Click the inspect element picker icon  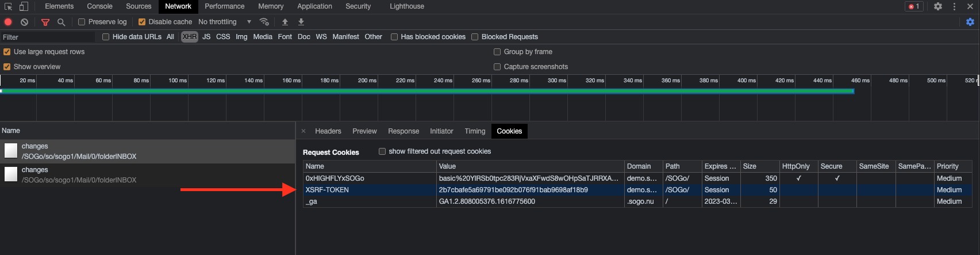(x=8, y=6)
